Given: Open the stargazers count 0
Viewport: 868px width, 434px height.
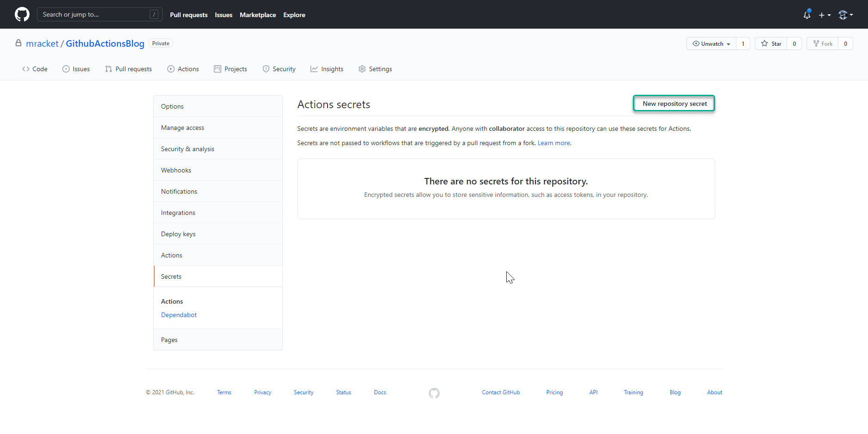Looking at the screenshot, I should click(x=794, y=43).
